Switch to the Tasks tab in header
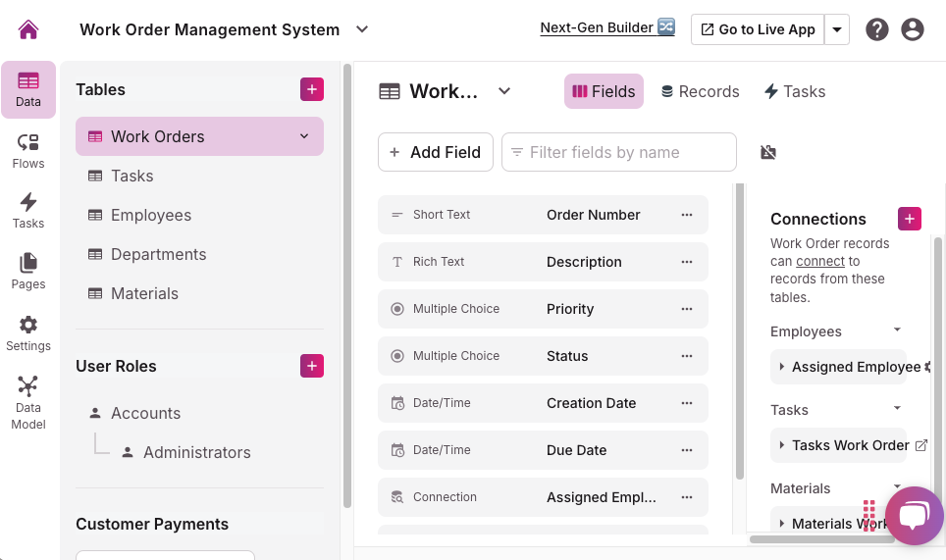 click(x=794, y=91)
